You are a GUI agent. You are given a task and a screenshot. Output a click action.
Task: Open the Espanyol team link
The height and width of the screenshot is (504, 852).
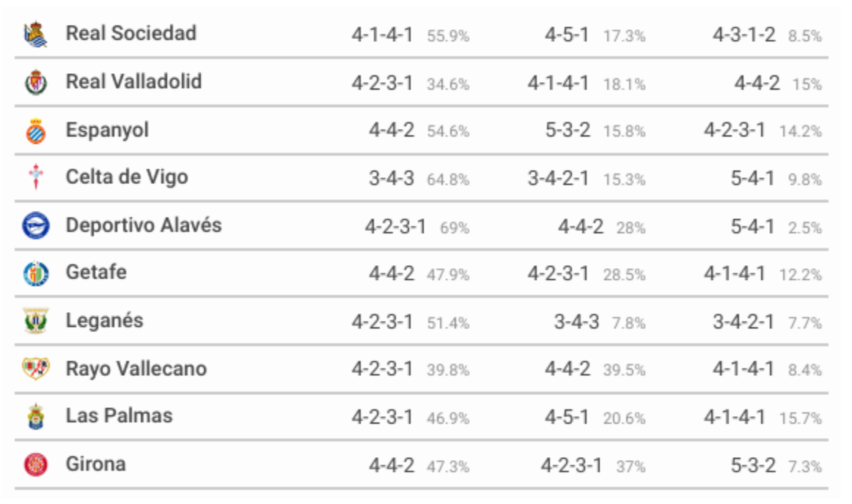(107, 130)
